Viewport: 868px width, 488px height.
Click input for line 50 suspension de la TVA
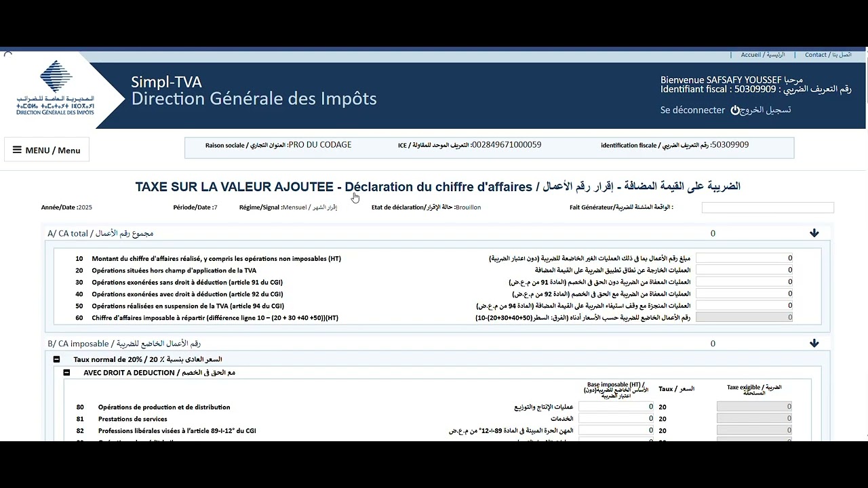pyautogui.click(x=744, y=306)
